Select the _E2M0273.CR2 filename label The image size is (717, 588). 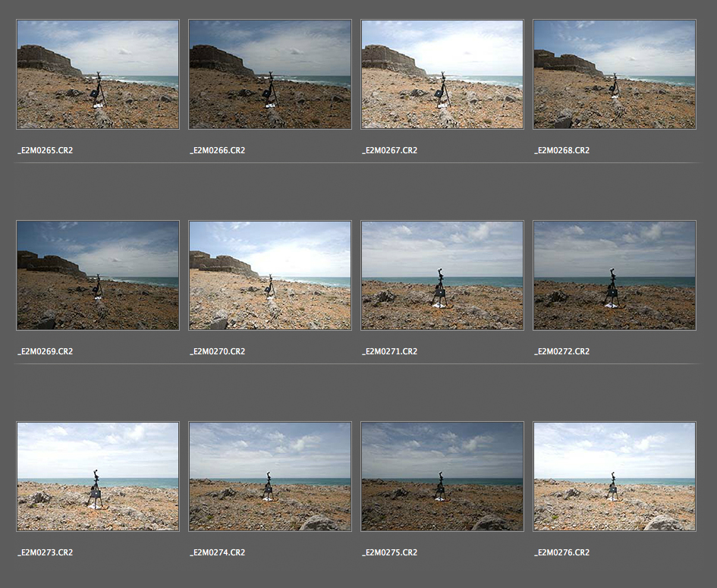click(x=46, y=552)
